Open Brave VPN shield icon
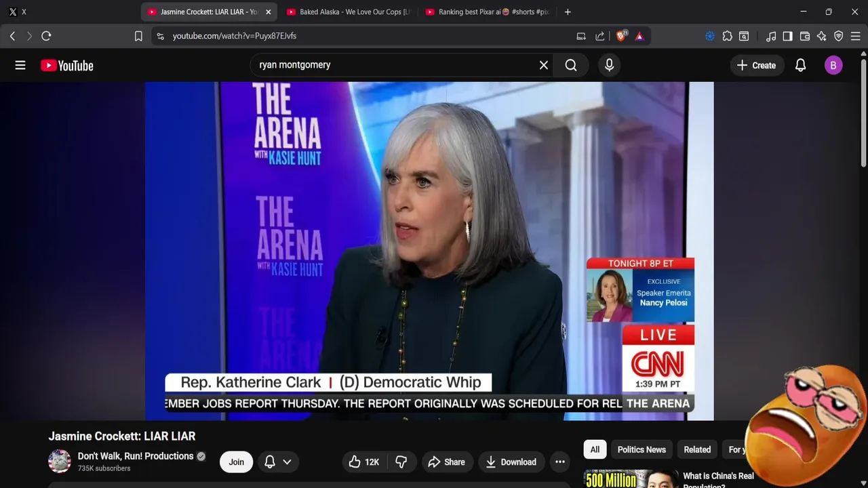 (x=839, y=36)
